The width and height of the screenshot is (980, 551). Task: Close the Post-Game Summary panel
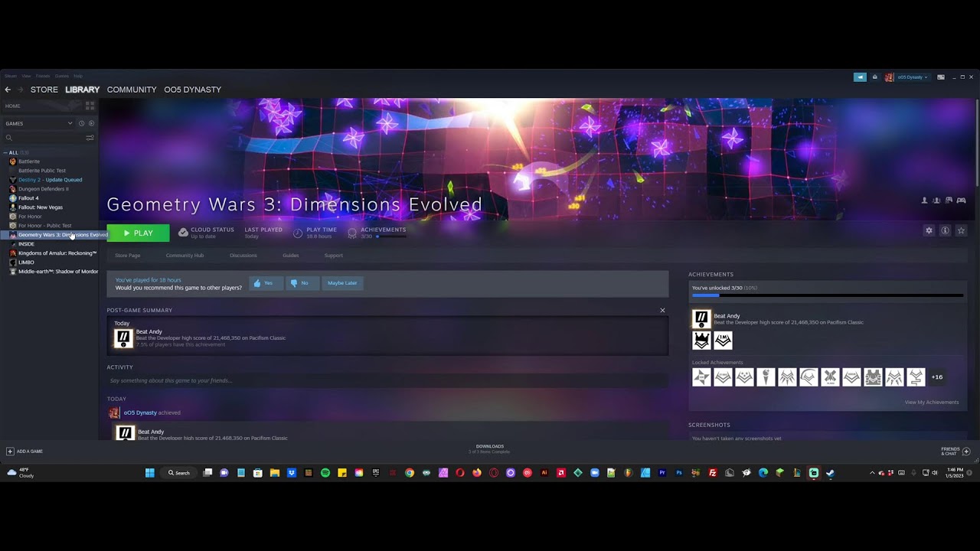(662, 310)
